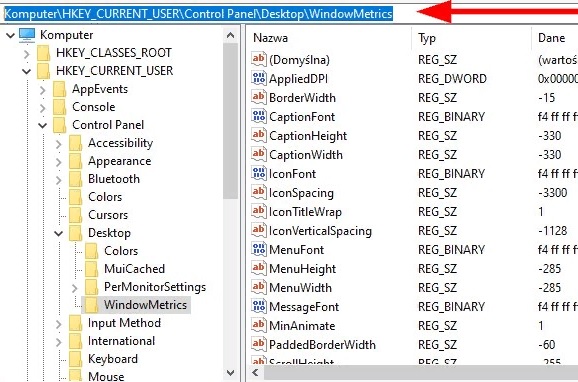Select the Input Method key
The height and width of the screenshot is (382, 578).
coord(125,323)
